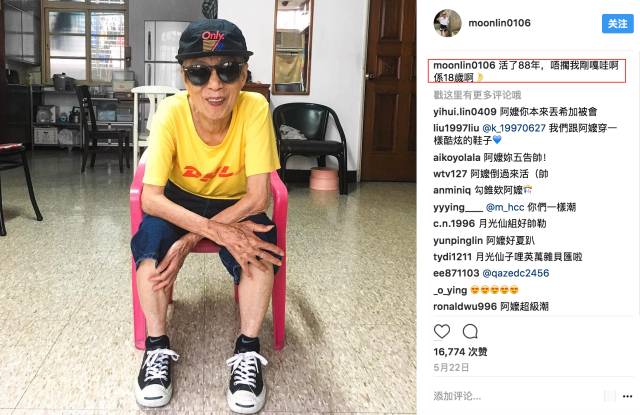Screen dimensions: 640x415
Task: Click the main post photo
Action: pos(208,207)
